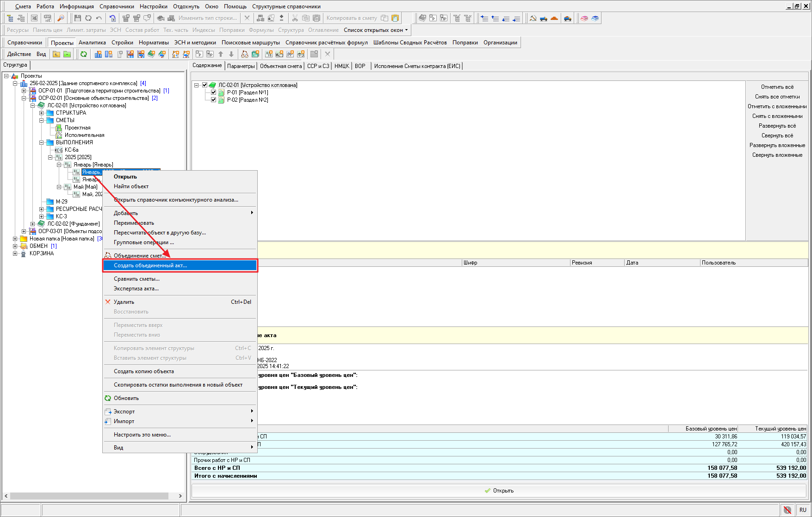Uncheck the ЛС-02-01 checkbox in content panel
Screen dimensions: 812x517
205,85
